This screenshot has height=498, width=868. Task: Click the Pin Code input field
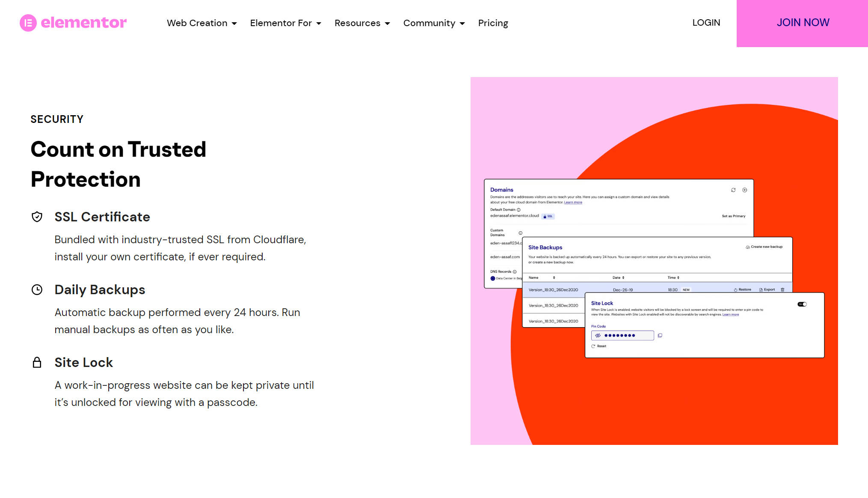tap(622, 336)
